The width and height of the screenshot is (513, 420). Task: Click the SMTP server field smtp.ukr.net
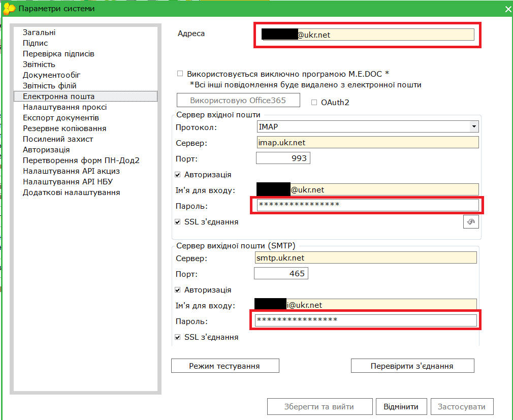(x=366, y=258)
